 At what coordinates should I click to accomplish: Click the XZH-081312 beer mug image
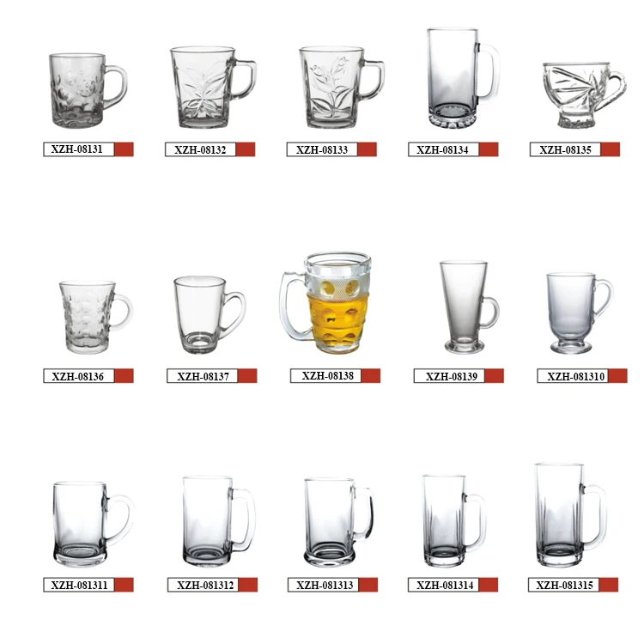219,521
